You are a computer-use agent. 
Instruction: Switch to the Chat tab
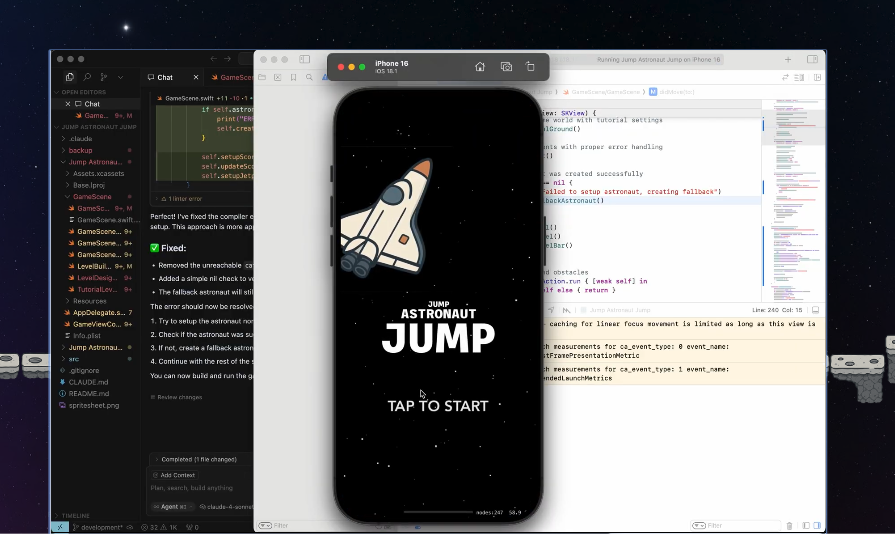(165, 77)
